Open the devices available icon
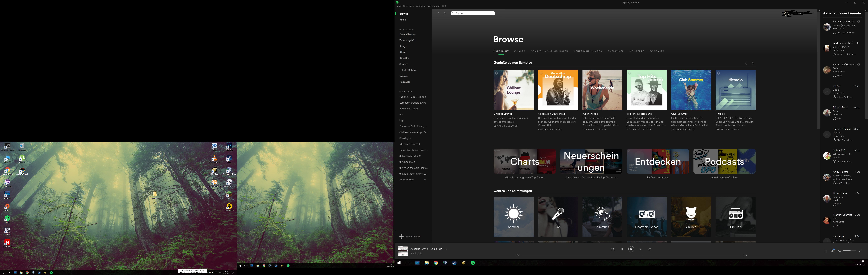Image resolution: width=868 pixels, height=275 pixels. [x=833, y=250]
